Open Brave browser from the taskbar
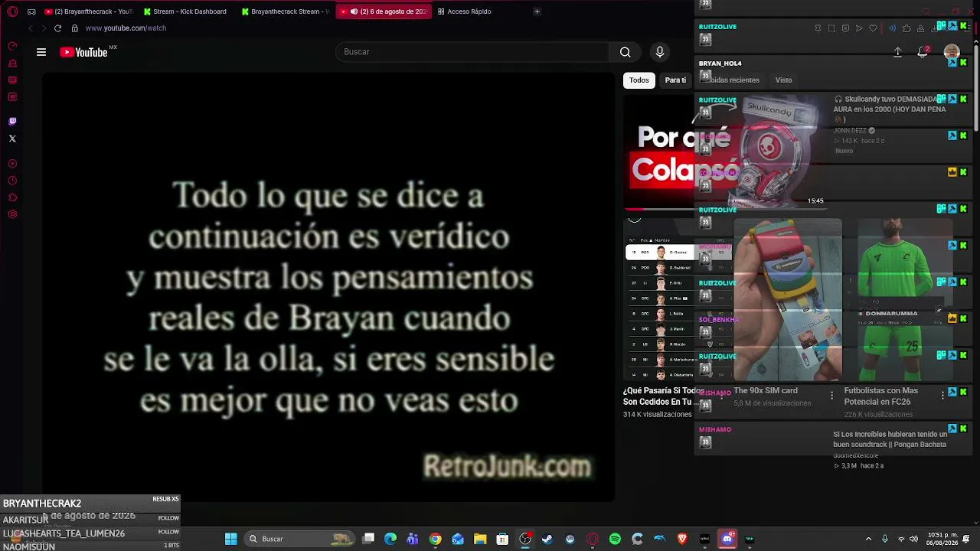This screenshot has height=551, width=980. 682,539
